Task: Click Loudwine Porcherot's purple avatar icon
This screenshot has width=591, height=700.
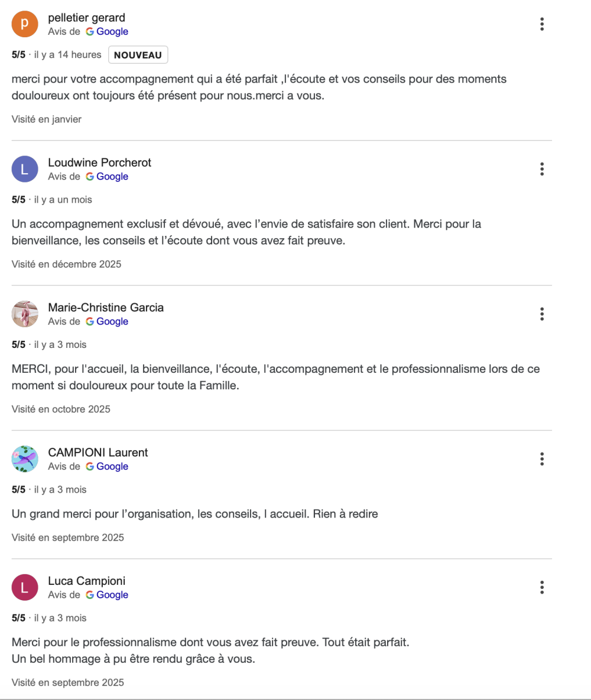Action: pos(25,169)
